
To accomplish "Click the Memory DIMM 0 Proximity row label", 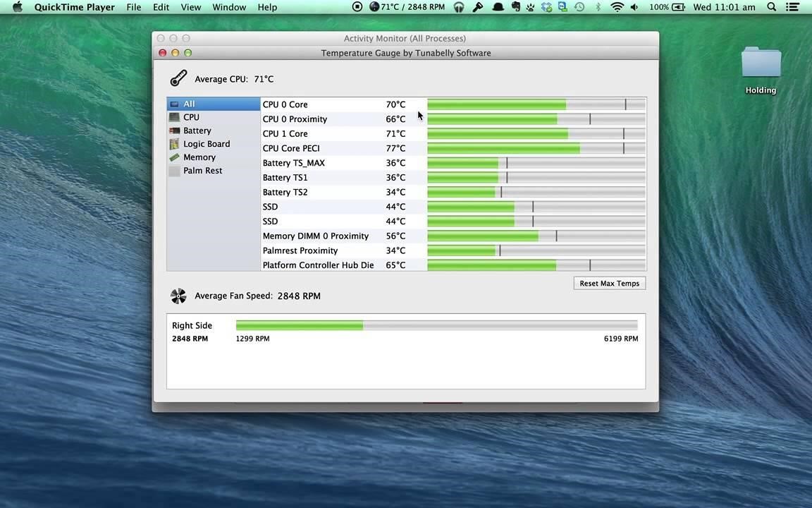I will tap(315, 236).
